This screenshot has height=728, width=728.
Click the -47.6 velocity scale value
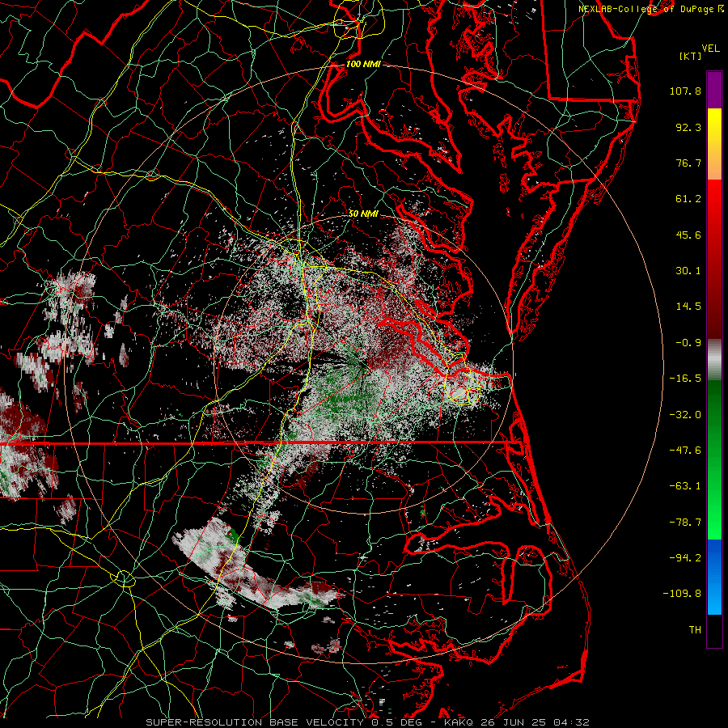pos(685,451)
